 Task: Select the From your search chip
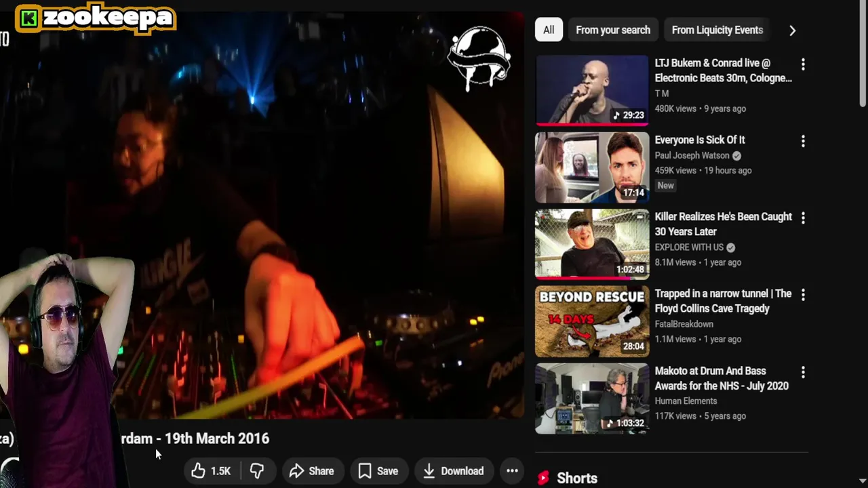(x=613, y=30)
